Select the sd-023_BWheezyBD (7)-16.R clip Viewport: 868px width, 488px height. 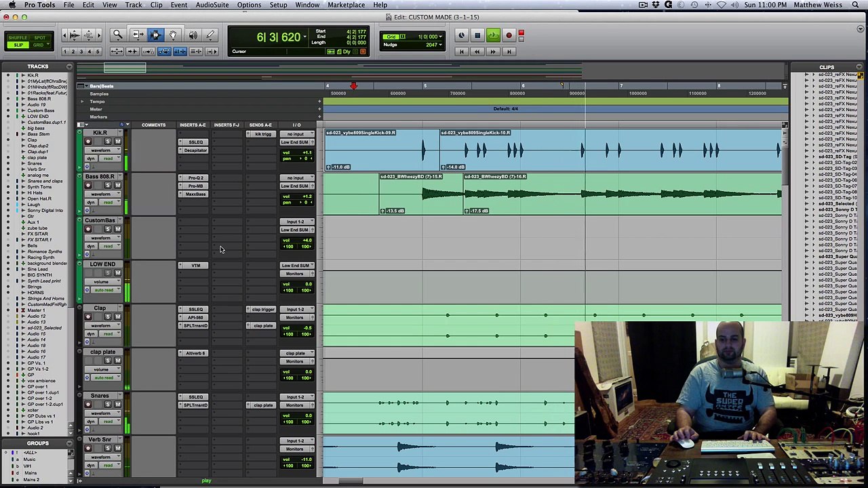pyautogui.click(x=623, y=195)
